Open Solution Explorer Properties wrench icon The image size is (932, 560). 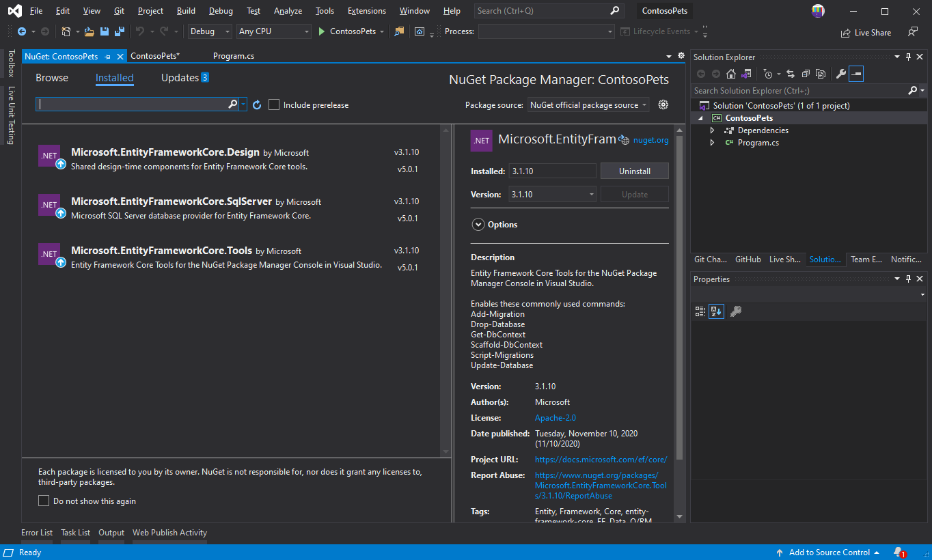click(841, 74)
